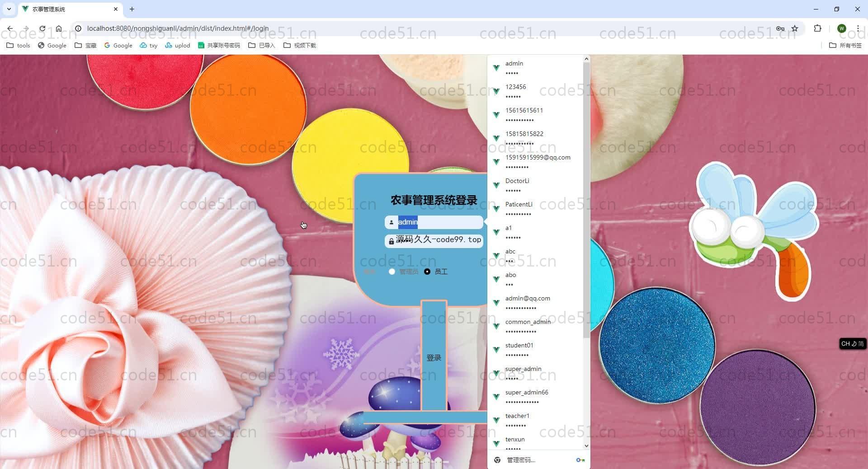Click the password list scrollbar thumb
This screenshot has width=868, height=469.
[x=586, y=200]
